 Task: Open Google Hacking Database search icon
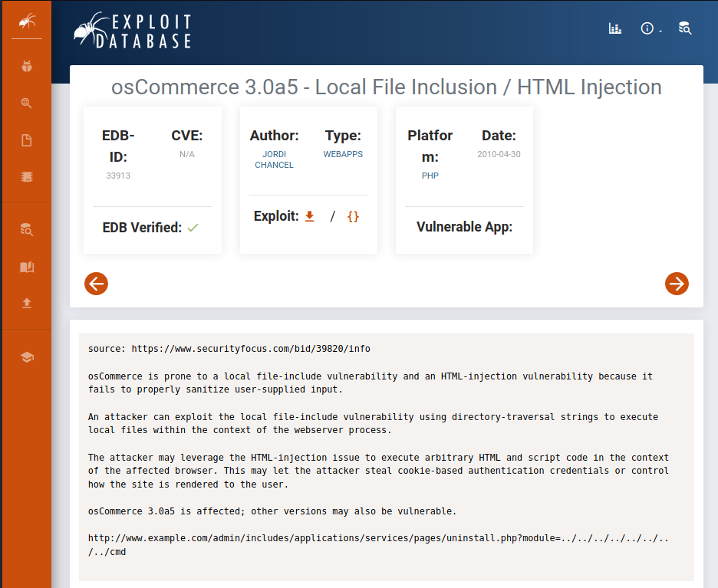(x=27, y=103)
